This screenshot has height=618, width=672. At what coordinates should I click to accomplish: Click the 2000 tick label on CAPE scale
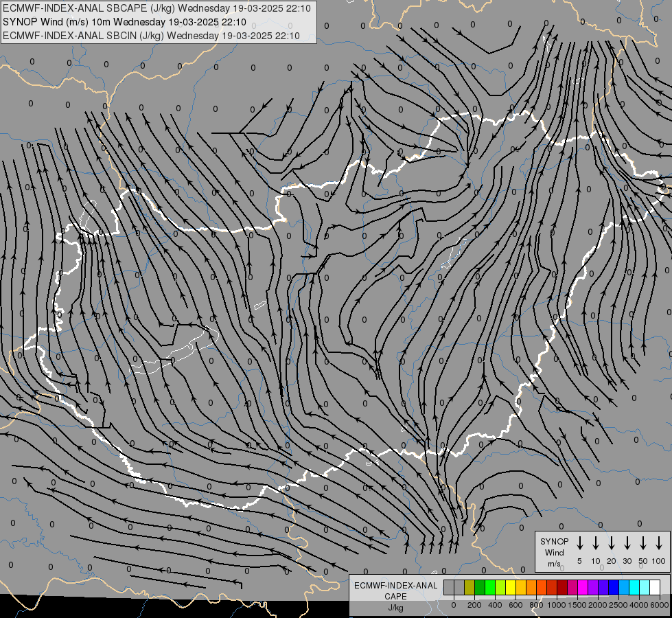[x=598, y=605]
